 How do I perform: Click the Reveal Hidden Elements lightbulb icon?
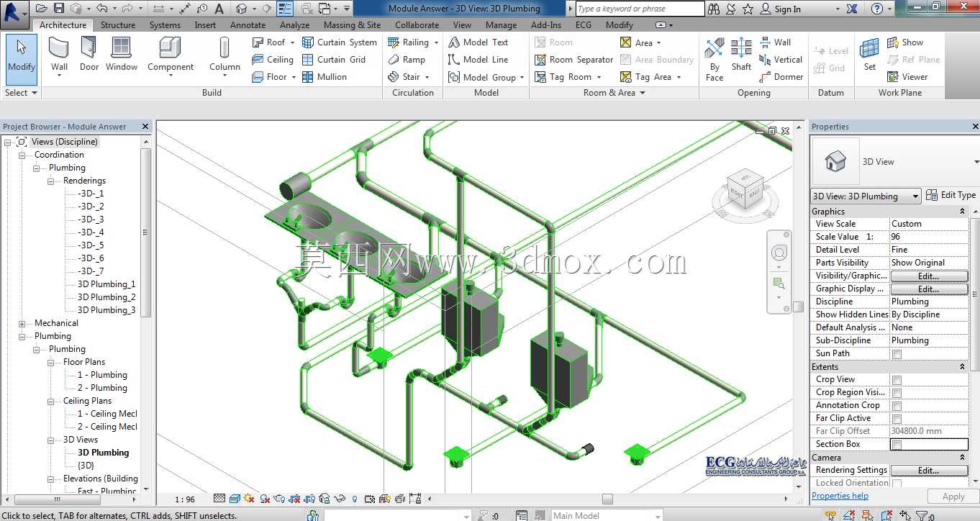(354, 498)
